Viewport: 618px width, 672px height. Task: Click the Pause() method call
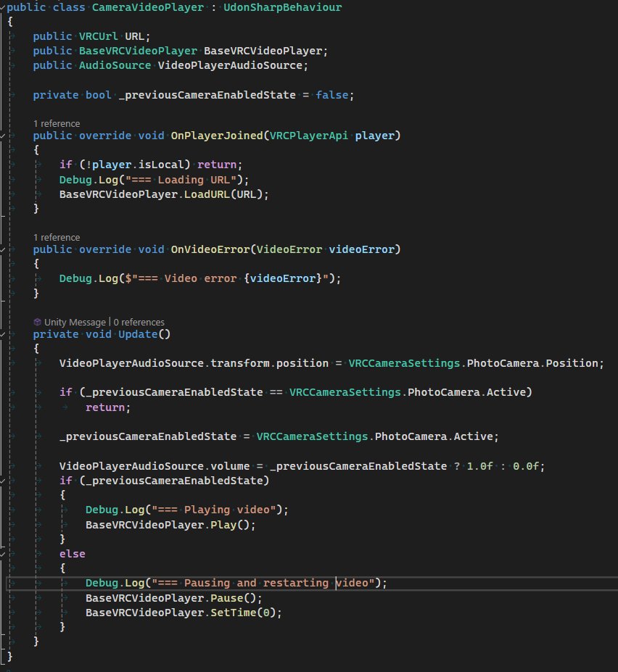(x=227, y=598)
